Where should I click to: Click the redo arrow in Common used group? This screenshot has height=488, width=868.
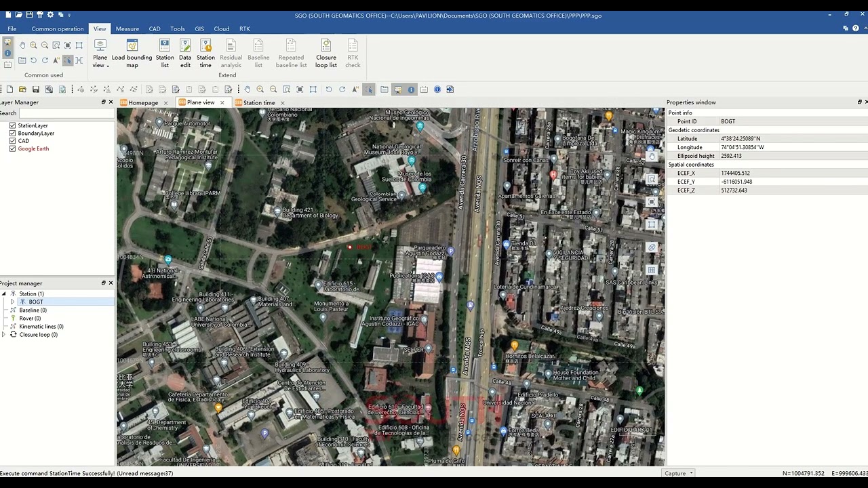45,60
